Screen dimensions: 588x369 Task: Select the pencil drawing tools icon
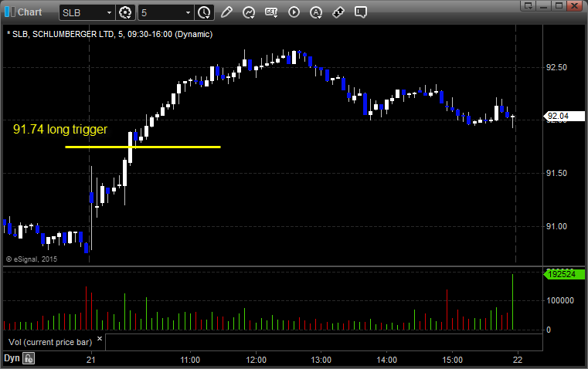(226, 12)
